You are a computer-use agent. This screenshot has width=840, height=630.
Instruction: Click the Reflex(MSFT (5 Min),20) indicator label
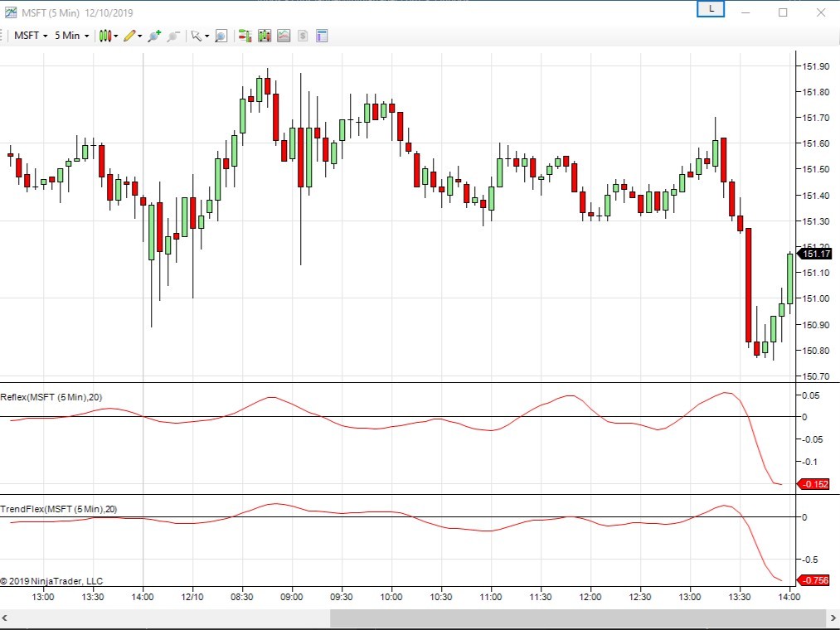[51, 397]
